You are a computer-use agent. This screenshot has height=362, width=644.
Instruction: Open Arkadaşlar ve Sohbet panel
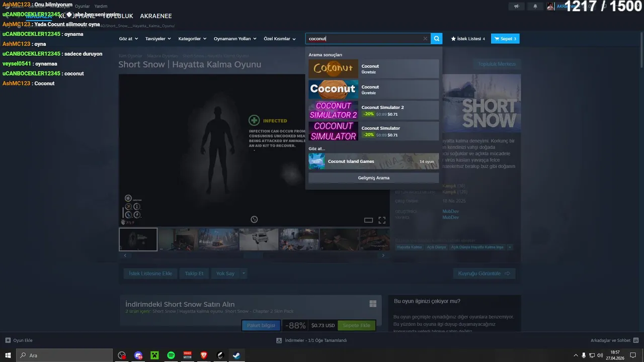(615, 340)
